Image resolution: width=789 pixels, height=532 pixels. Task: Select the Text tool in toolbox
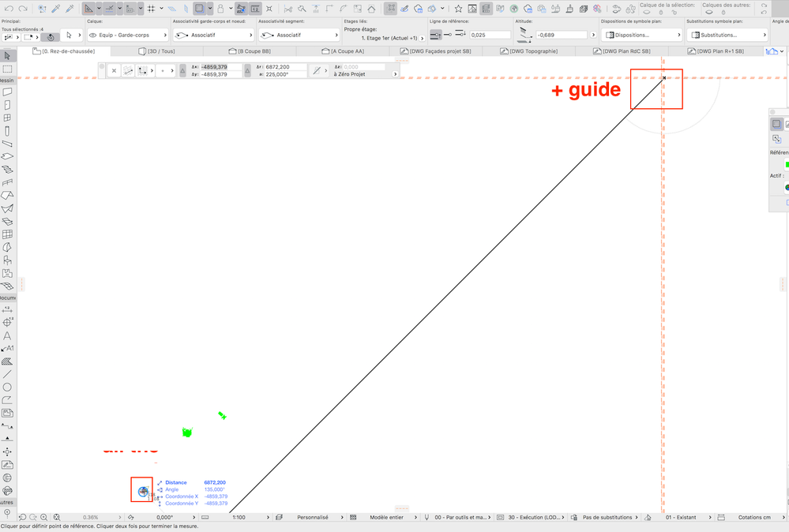point(7,336)
